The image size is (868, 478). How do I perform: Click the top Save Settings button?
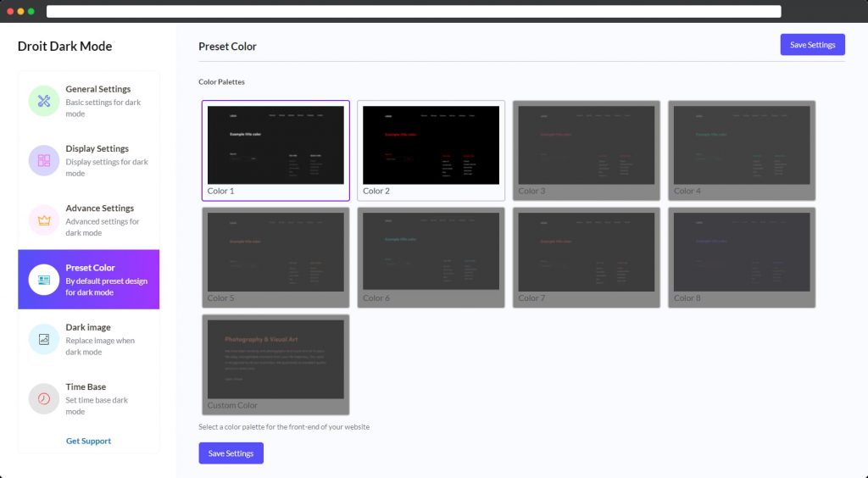click(x=812, y=45)
